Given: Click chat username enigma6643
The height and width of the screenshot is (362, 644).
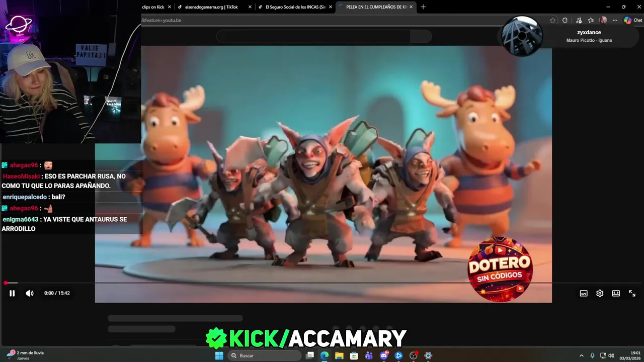Looking at the screenshot, I should 20,219.
